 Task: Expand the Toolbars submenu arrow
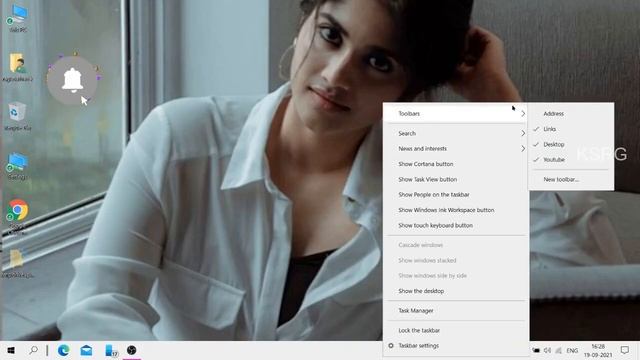[523, 113]
